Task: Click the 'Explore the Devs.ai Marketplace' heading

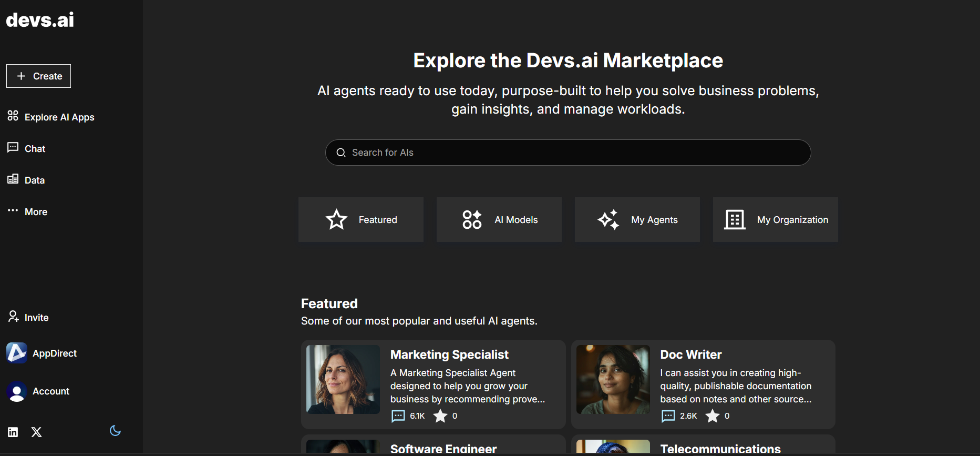Action: point(568,60)
